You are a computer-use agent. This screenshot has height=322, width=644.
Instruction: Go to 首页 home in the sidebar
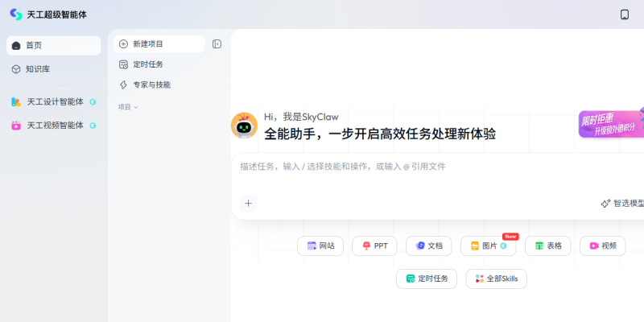(53, 46)
